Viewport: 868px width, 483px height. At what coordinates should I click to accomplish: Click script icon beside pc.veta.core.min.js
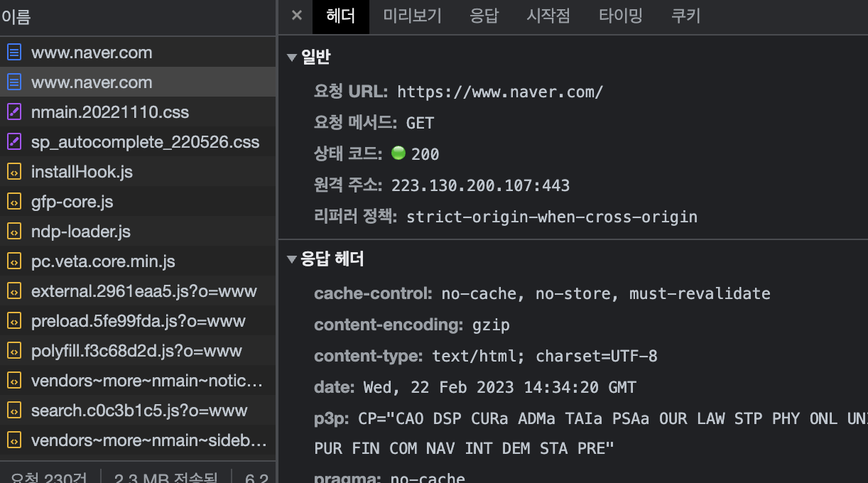pos(14,261)
